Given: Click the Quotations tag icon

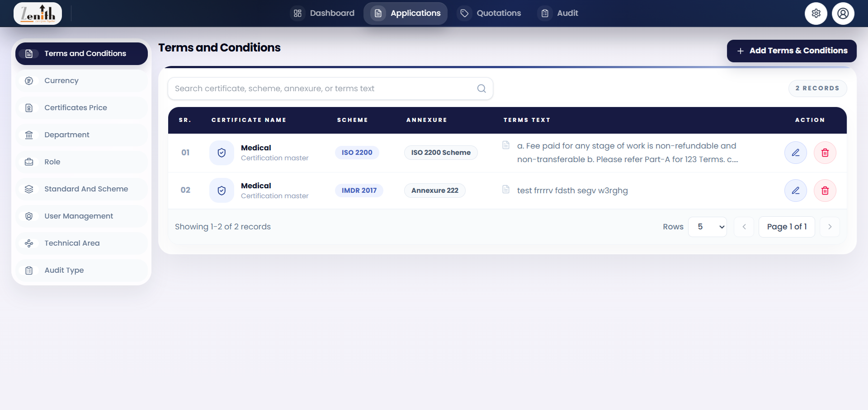Looking at the screenshot, I should pyautogui.click(x=464, y=14).
